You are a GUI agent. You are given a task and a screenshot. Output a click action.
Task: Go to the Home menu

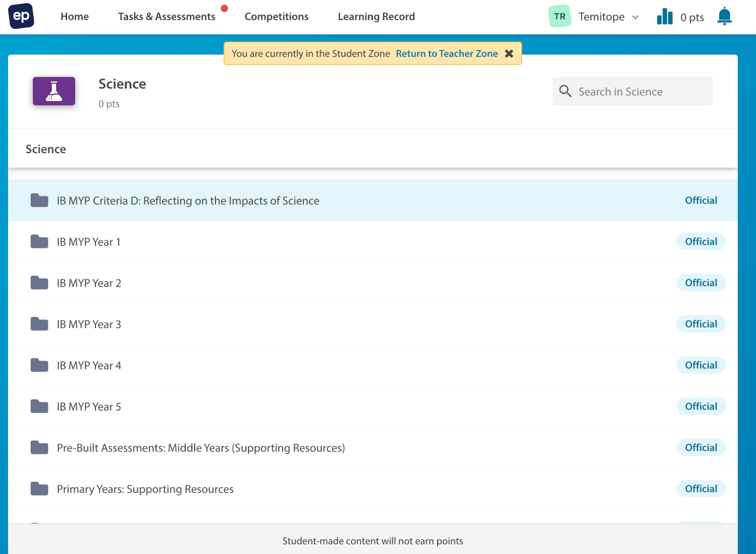75,17
